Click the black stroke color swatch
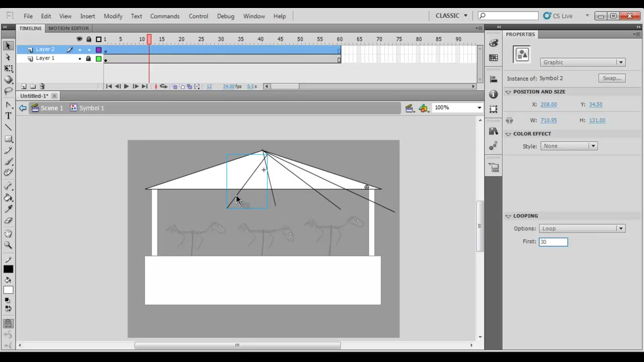This screenshot has width=644, height=362. pos(8,269)
